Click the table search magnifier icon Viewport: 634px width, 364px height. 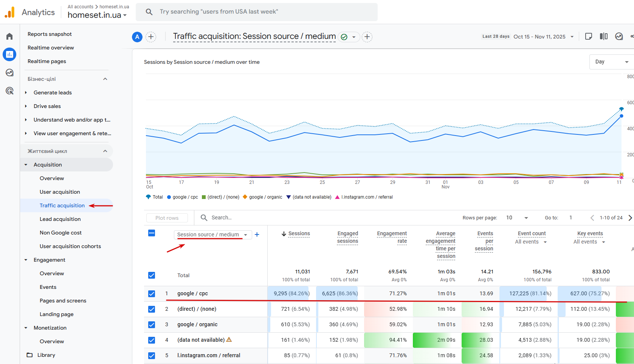(204, 217)
